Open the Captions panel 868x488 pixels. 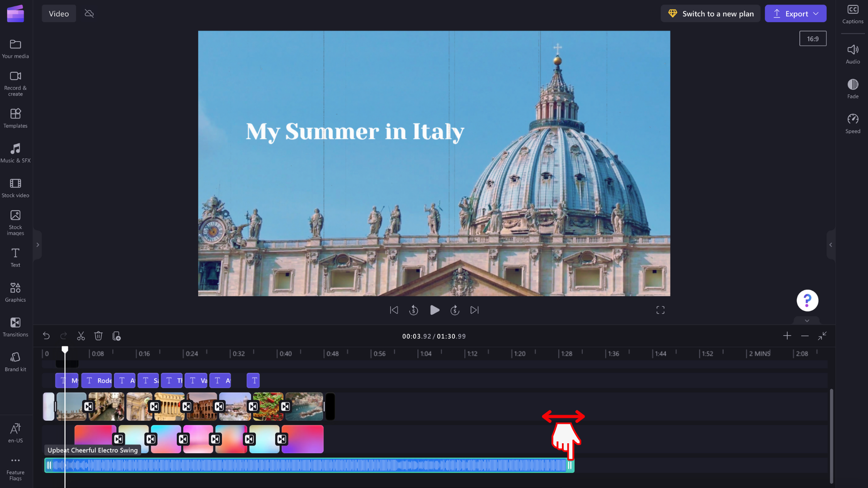[853, 14]
